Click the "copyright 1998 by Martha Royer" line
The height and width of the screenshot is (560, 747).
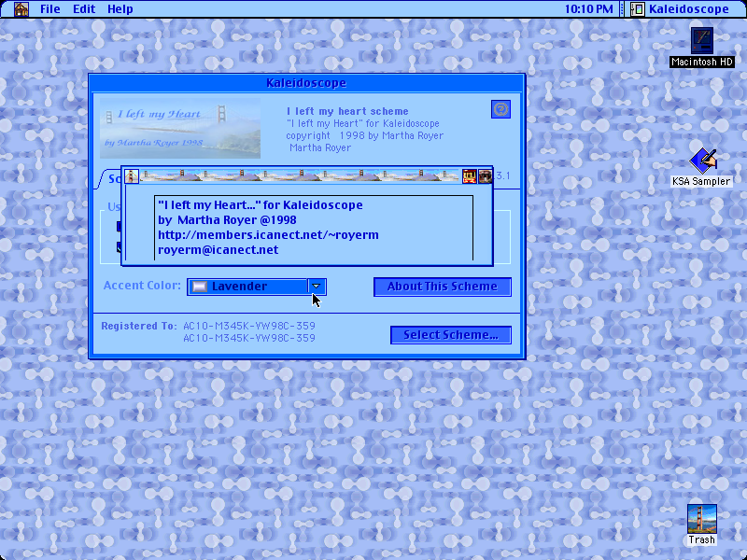pos(365,135)
